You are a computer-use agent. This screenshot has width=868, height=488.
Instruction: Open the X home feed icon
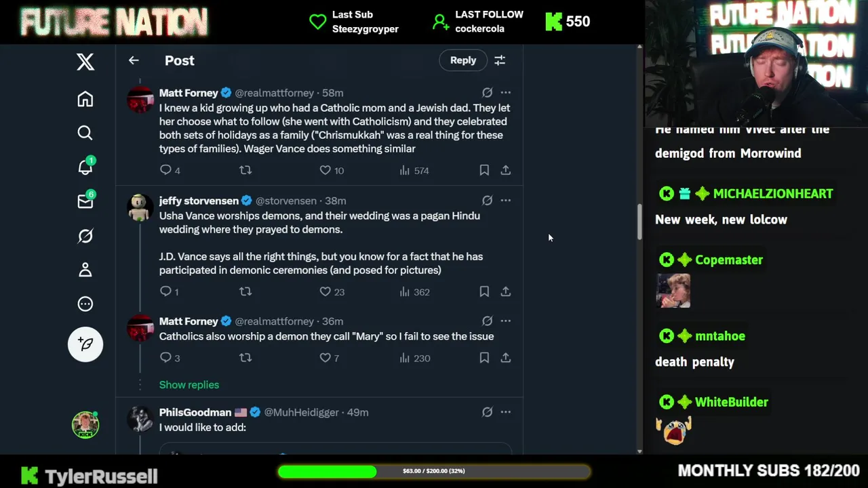point(85,99)
